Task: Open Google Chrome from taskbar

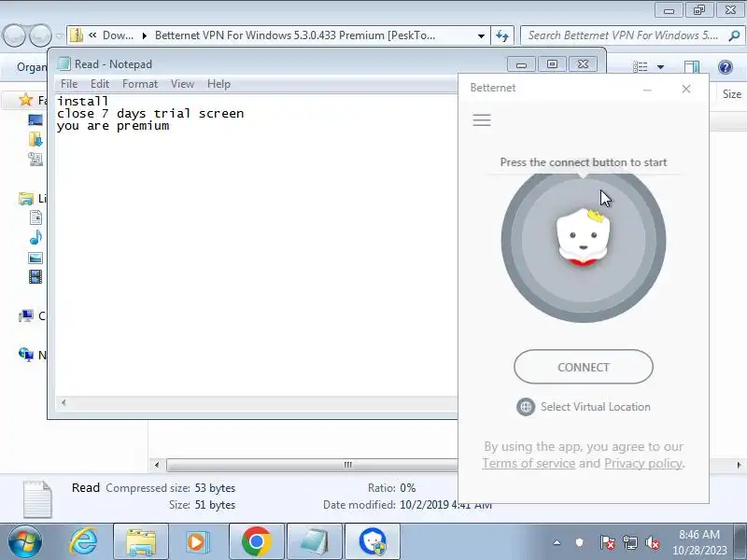Action: pos(256,541)
